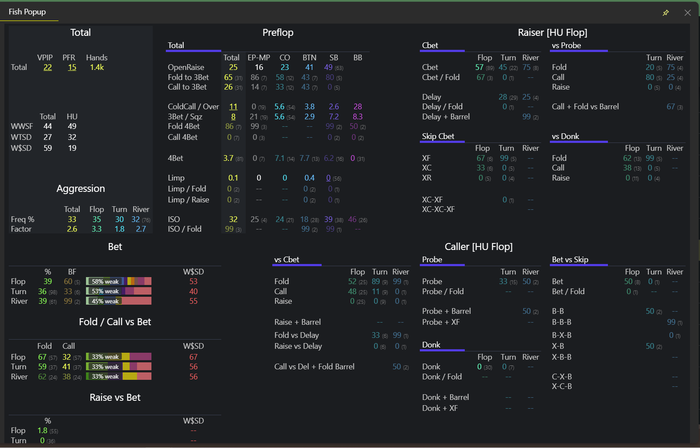Click the Probe + XF row label
Screen dimensions: 700x448
(441, 322)
